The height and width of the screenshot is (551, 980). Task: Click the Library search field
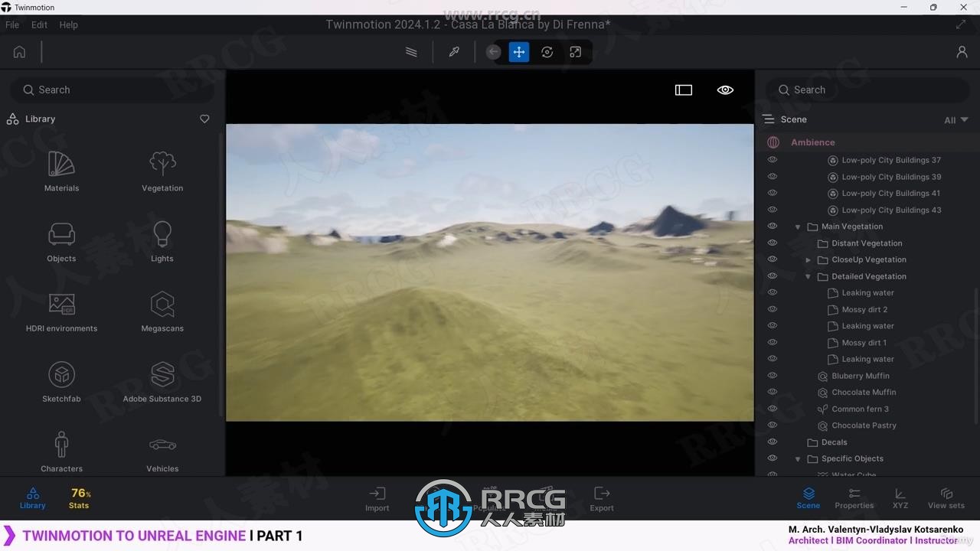[x=112, y=90]
